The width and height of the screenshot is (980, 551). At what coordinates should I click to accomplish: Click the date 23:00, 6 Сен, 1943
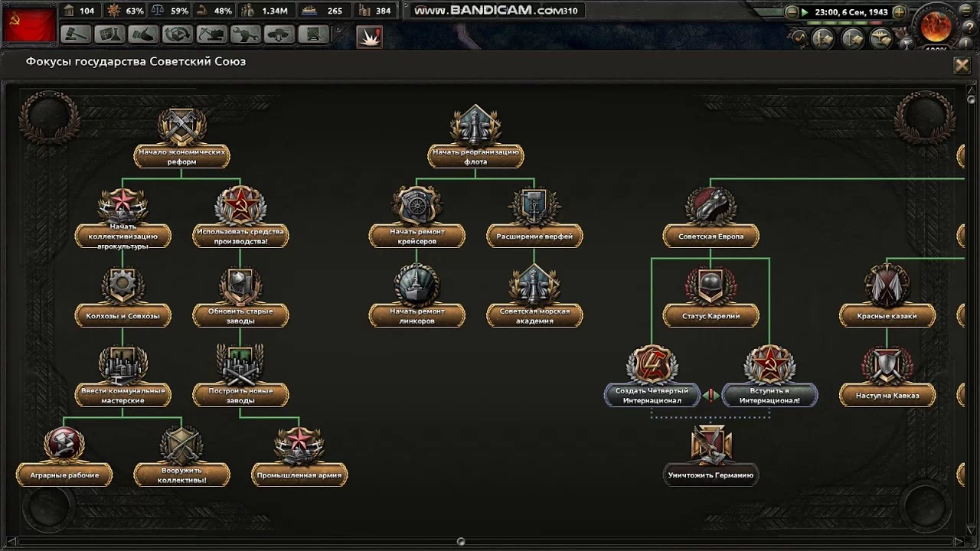851,12
